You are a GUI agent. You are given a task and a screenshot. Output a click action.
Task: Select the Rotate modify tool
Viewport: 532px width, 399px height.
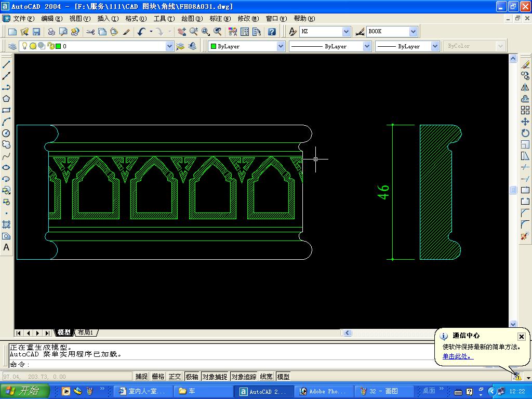click(x=525, y=134)
